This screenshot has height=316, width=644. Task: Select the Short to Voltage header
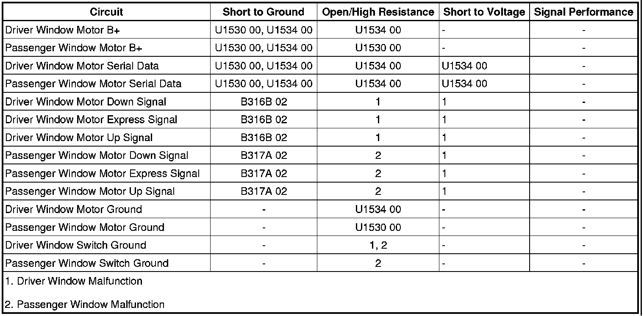pos(484,12)
